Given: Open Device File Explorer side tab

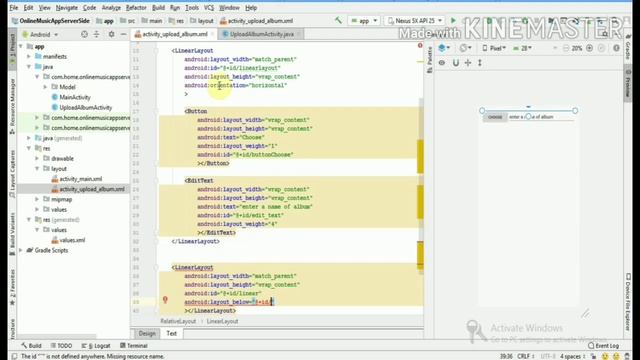Looking at the screenshot, I should (628, 302).
